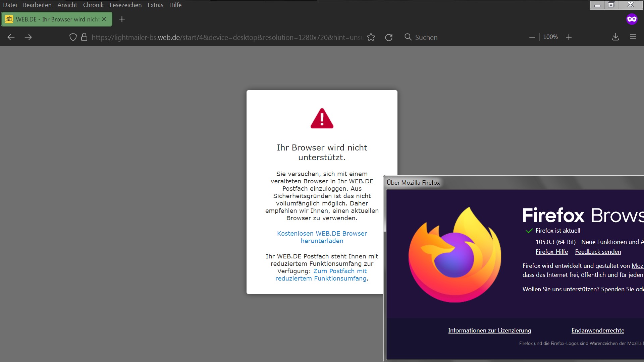Image resolution: width=644 pixels, height=362 pixels.
Task: Close the WEB.DE tab
Action: [x=104, y=19]
